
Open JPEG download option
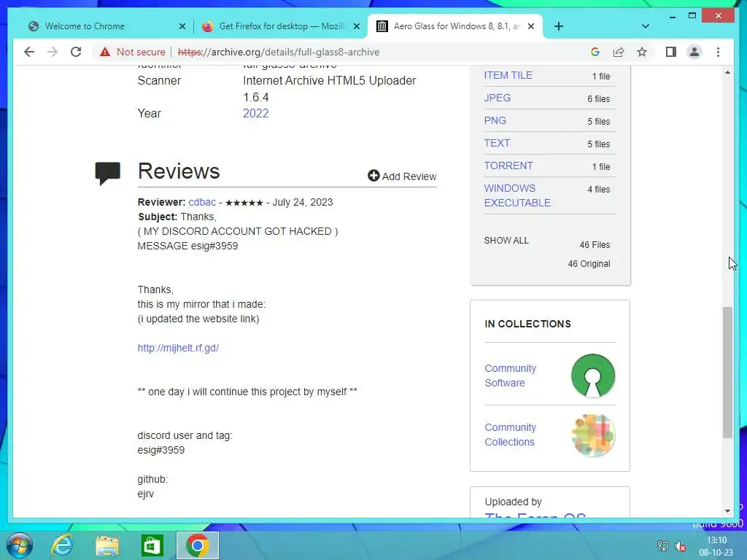pyautogui.click(x=498, y=98)
